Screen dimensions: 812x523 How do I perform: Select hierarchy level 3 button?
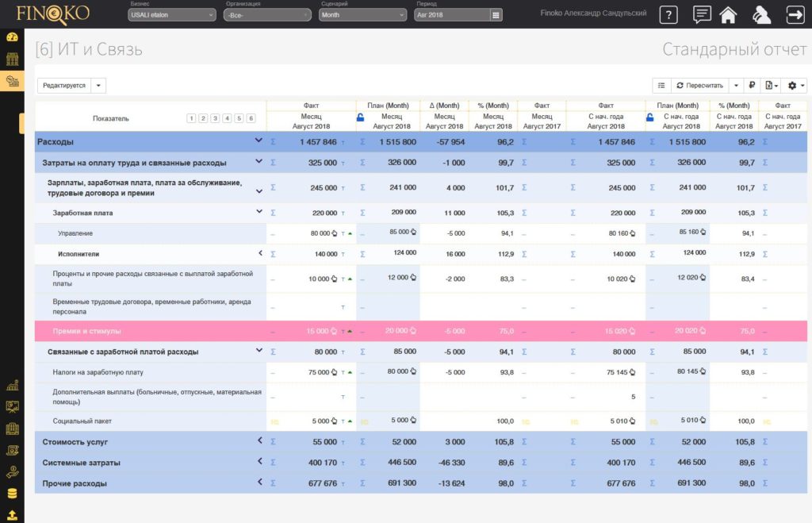215,118
